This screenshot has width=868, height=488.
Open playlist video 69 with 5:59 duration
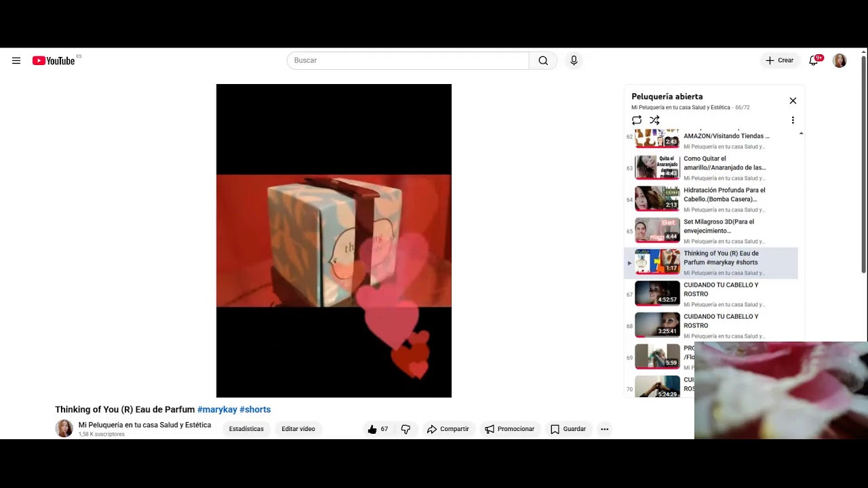[x=658, y=357]
